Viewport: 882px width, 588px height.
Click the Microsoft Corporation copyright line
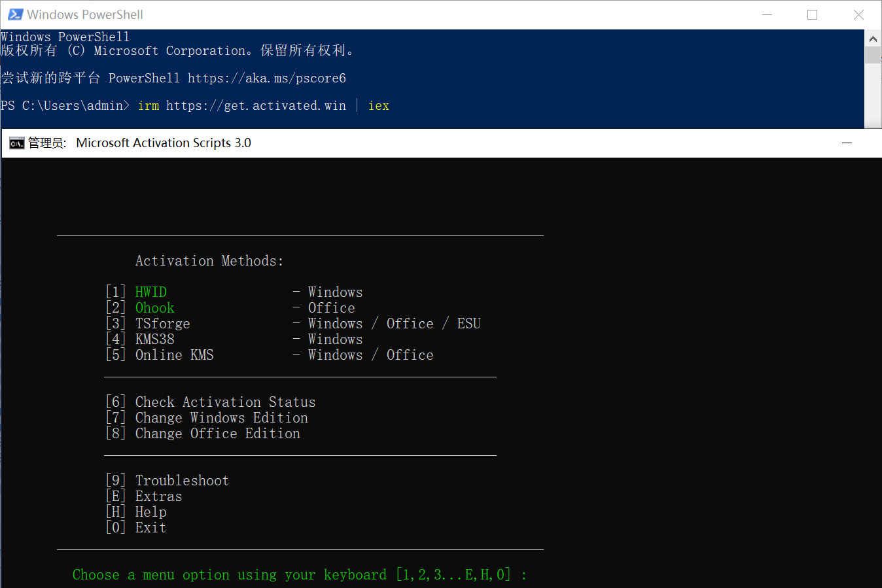coord(177,50)
